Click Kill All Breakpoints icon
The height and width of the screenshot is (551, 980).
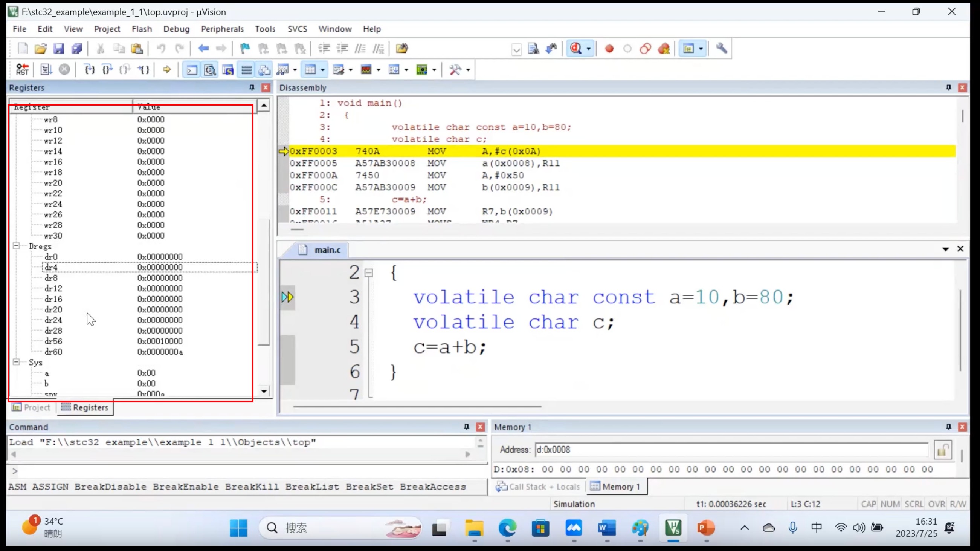(664, 49)
